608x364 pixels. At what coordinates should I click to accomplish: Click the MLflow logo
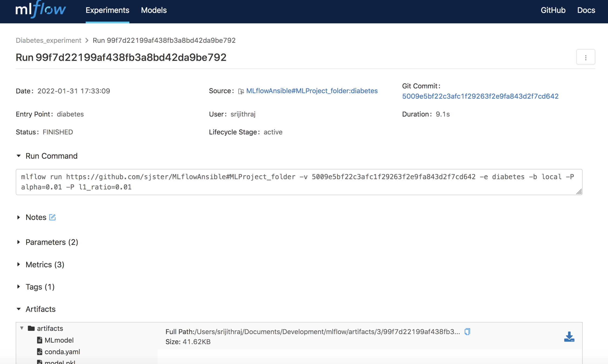click(40, 10)
